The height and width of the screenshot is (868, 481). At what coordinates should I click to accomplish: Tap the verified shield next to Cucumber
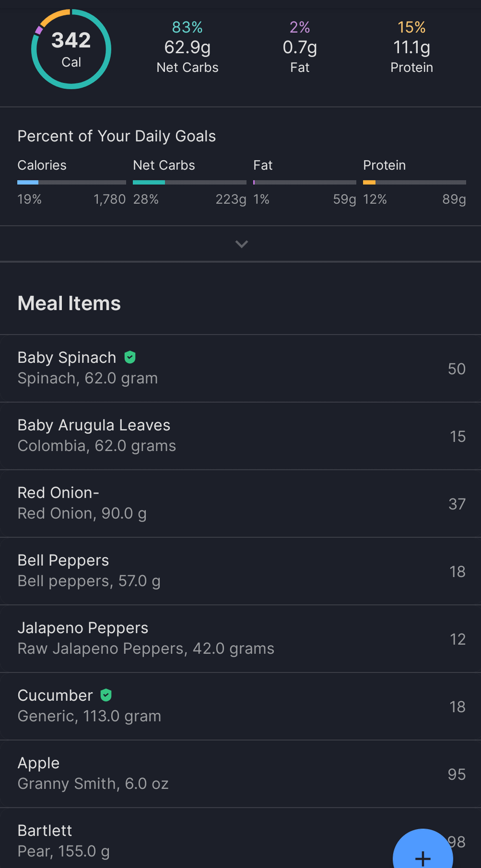tap(106, 695)
